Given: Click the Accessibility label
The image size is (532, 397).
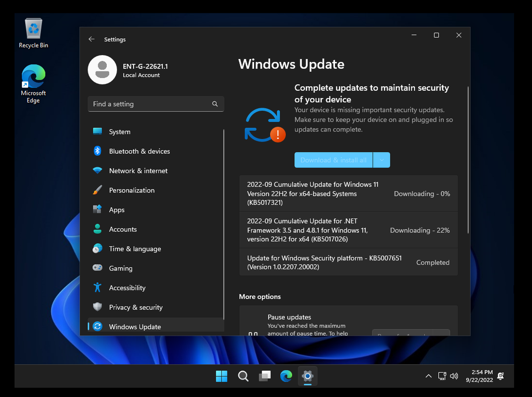Looking at the screenshot, I should point(127,288).
